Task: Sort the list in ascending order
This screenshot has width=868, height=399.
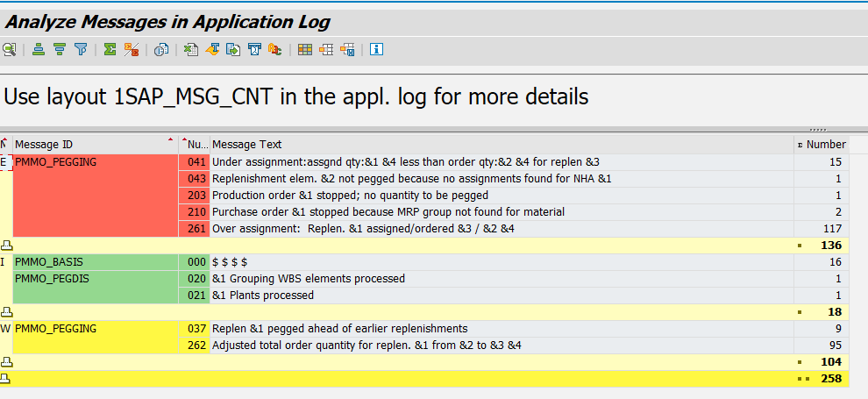Action: tap(39, 49)
